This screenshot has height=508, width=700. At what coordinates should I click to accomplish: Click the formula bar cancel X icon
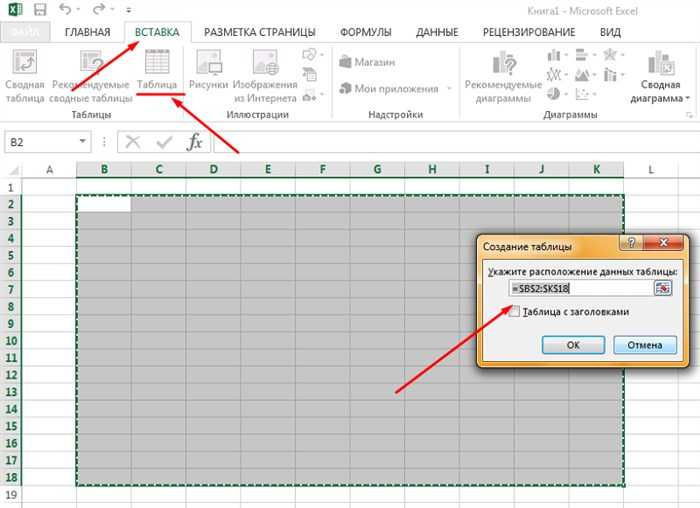coord(133,142)
